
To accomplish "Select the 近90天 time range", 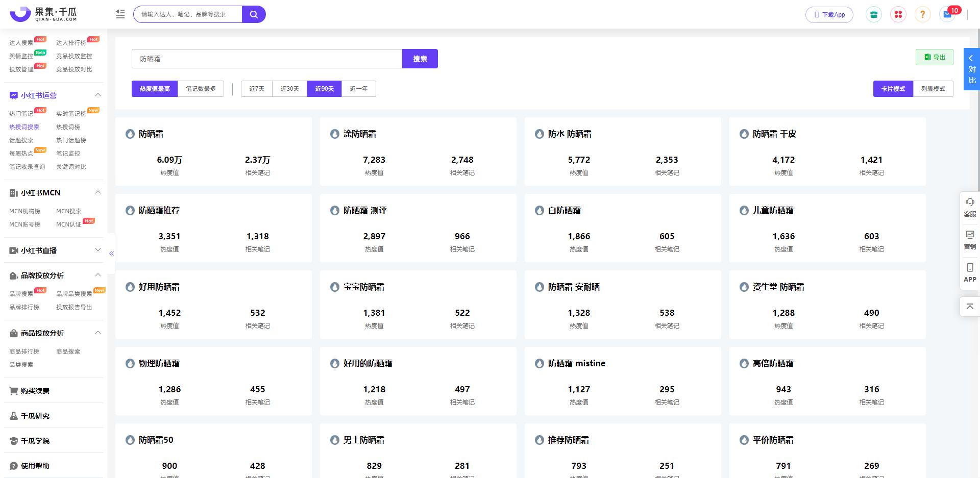I will pos(324,89).
